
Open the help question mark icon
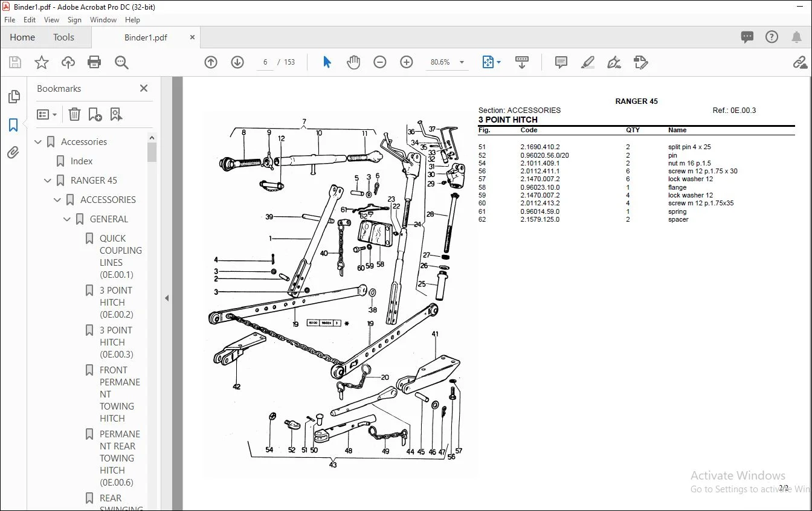772,37
